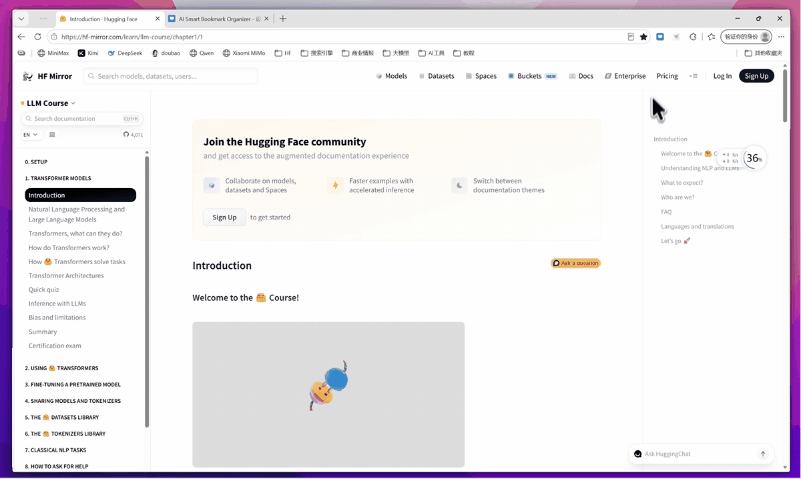This screenshot has width=801, height=479.
Task: Click the HF Mirror logo icon
Action: pos(28,76)
